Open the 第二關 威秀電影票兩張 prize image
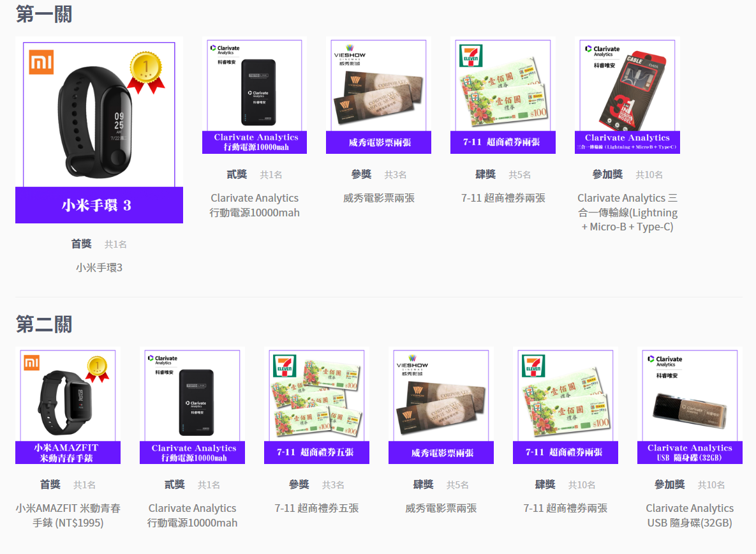This screenshot has height=554, width=756. pos(441,405)
